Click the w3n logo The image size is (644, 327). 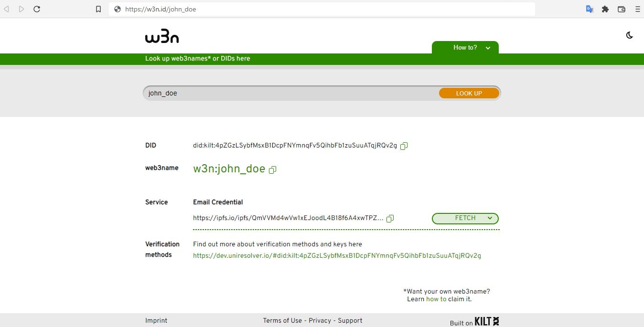(x=162, y=36)
